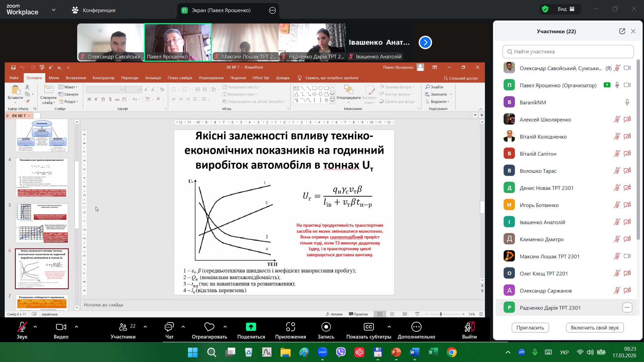Image resolution: width=644 pixels, height=362 pixels.
Task: Open the Animation ribbon tab
Action: click(x=153, y=78)
